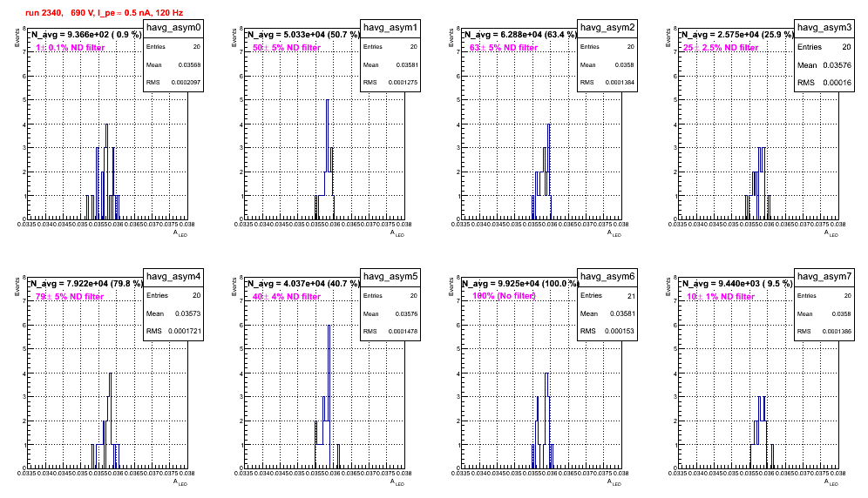The image size is (868, 498).
Task: Open the havg_asym7 stats box title
Action: click(824, 276)
